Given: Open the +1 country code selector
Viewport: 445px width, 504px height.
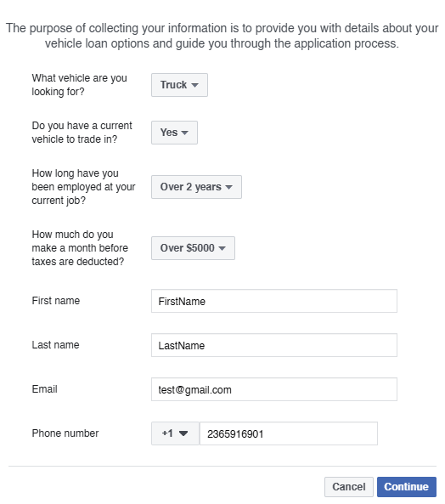Looking at the screenshot, I should pyautogui.click(x=175, y=433).
